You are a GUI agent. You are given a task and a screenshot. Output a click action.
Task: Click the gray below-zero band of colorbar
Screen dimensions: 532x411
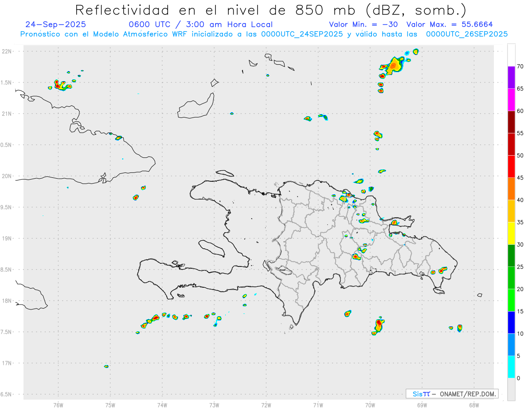tap(511, 389)
